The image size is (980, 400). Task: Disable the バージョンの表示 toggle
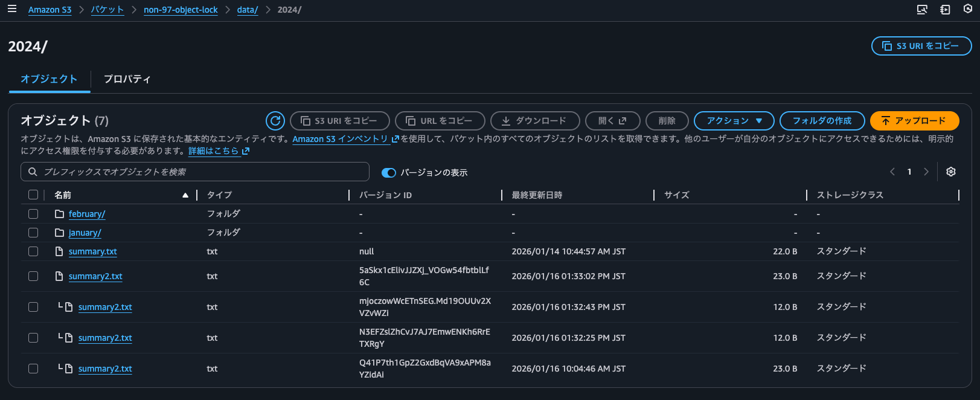(x=388, y=173)
